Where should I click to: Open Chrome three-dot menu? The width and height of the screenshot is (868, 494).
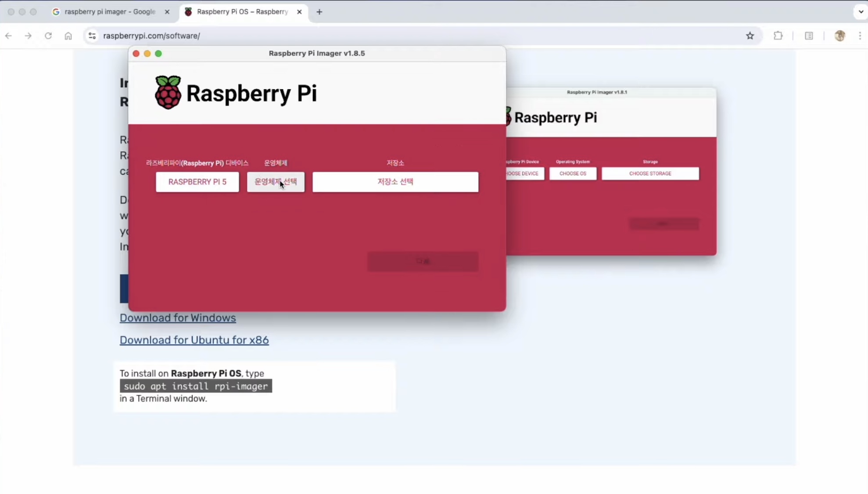(x=860, y=36)
